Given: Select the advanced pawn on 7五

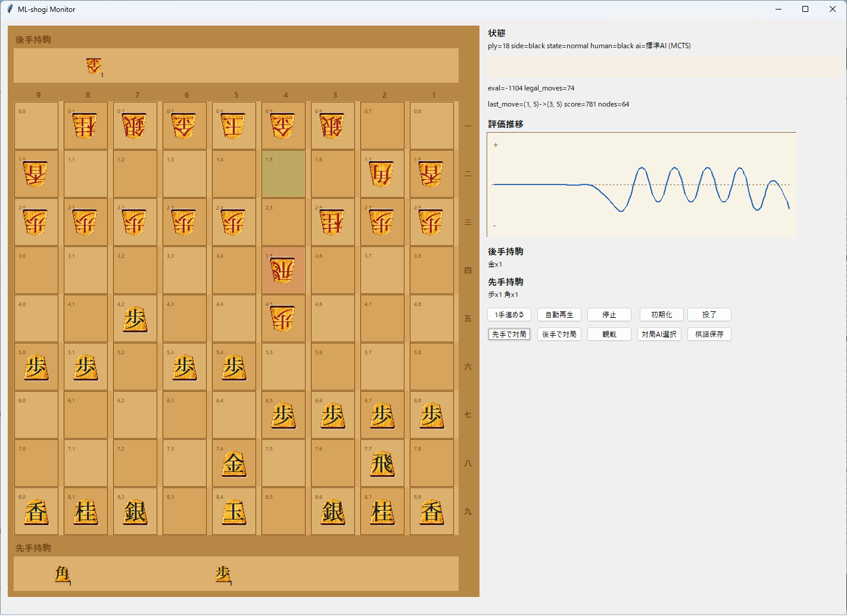Looking at the screenshot, I should point(135,318).
